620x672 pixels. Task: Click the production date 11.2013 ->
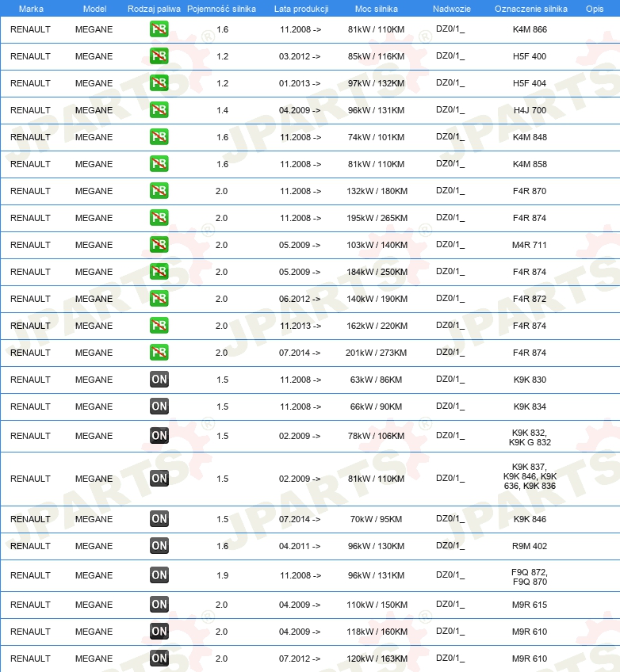point(300,326)
